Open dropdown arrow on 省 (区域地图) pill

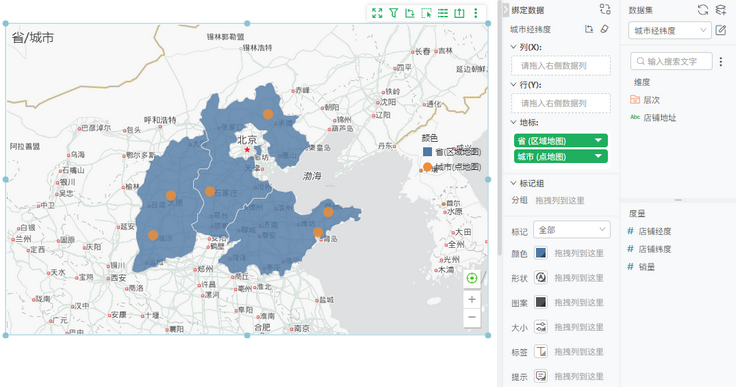598,140
